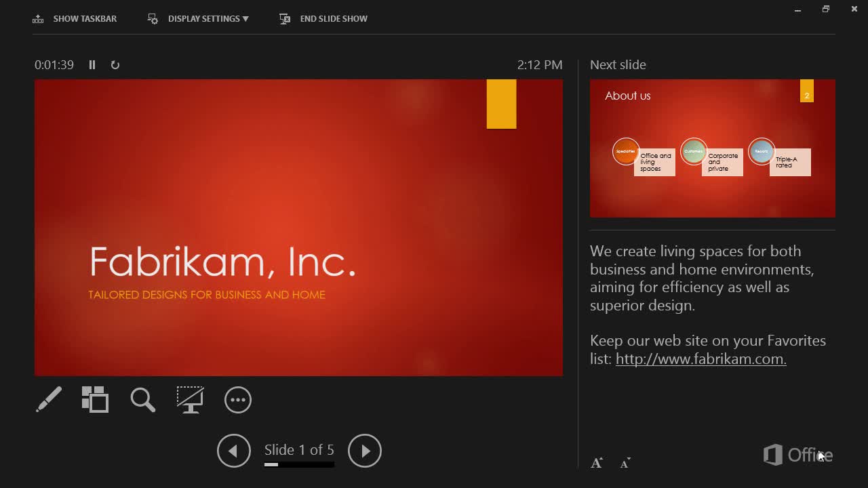Click the Display Settings monitor icon
This screenshot has width=868, height=488.
point(153,19)
